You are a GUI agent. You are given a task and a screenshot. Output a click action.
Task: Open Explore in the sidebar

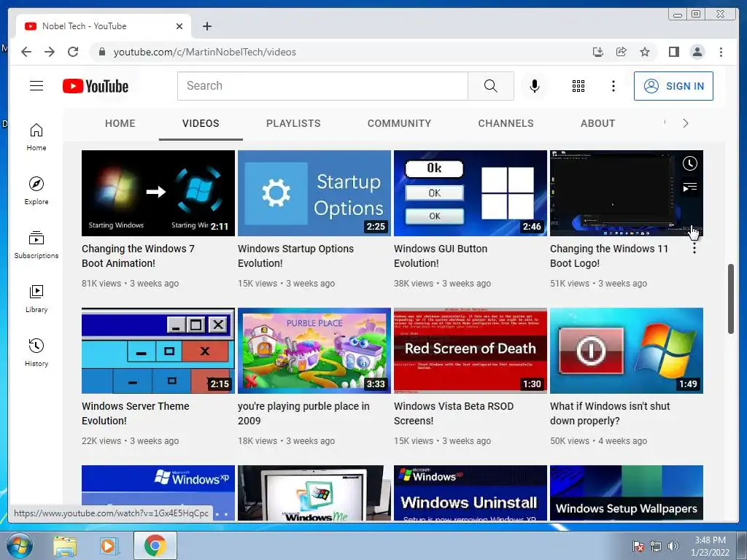(x=36, y=191)
